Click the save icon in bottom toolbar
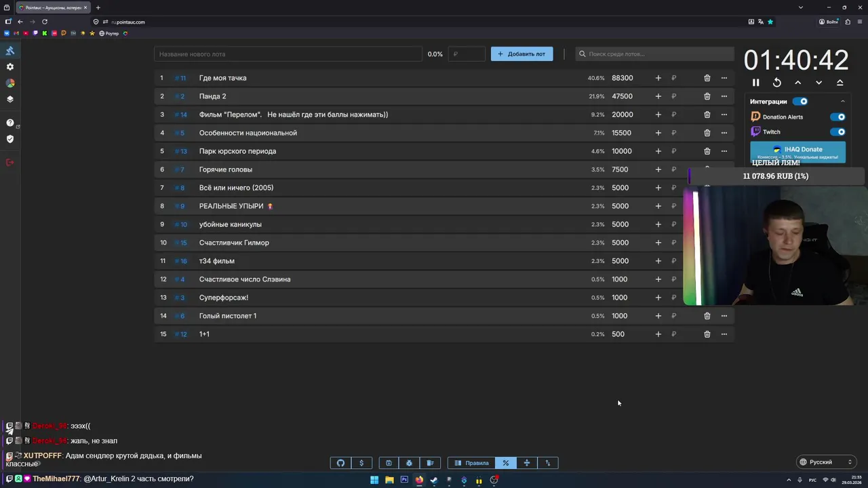Viewport: 868px width, 488px height. tap(389, 463)
